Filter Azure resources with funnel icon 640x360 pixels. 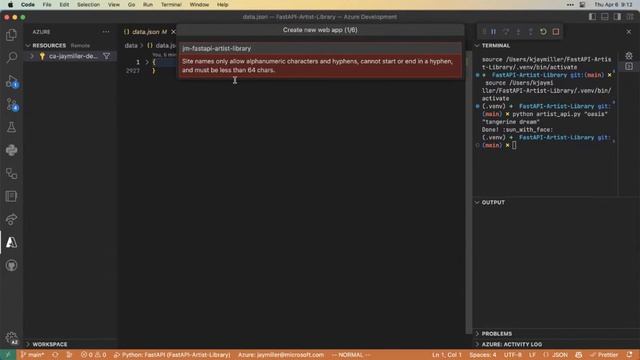107,56
